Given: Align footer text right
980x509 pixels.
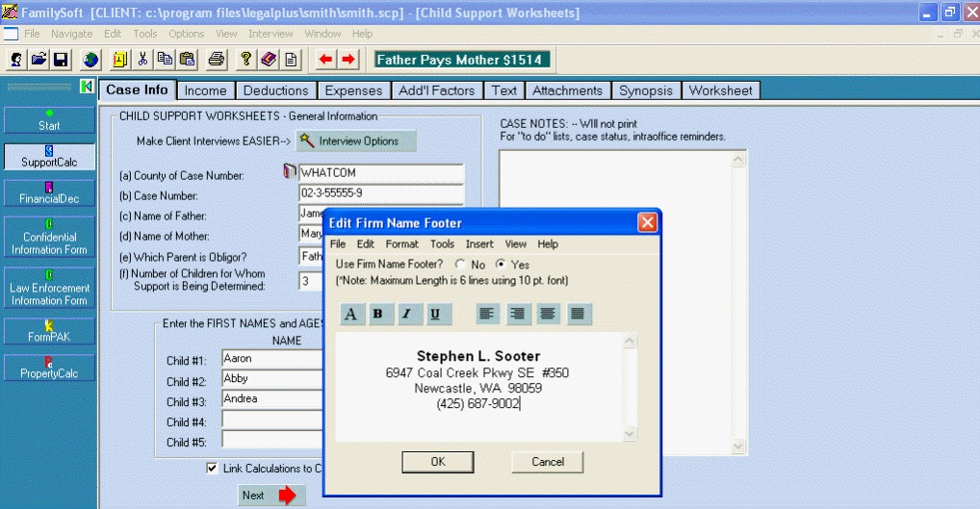Looking at the screenshot, I should tap(517, 314).
